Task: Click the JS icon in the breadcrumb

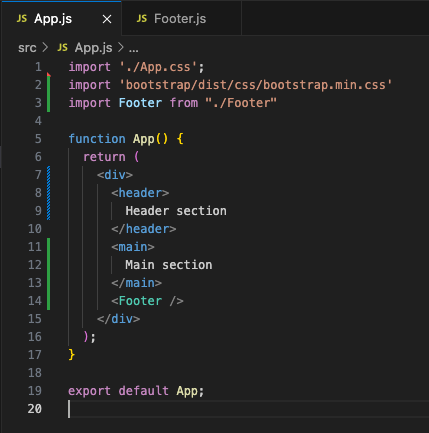Action: 62,48
